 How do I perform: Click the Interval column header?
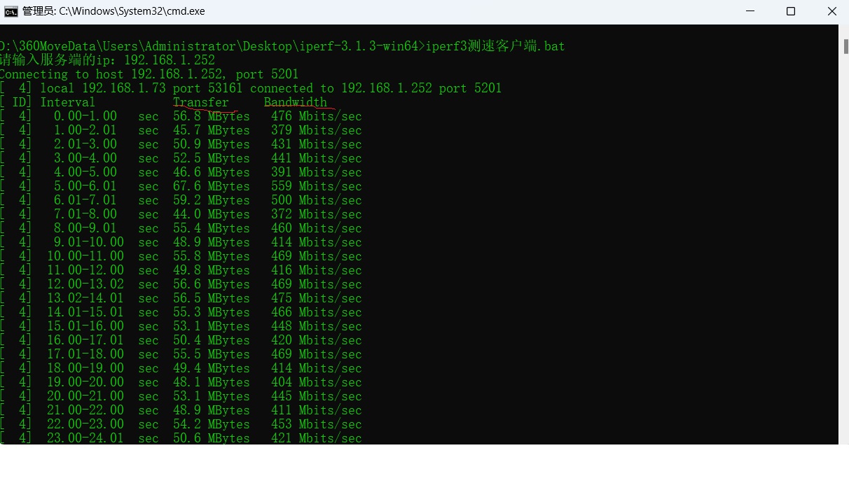coord(68,102)
